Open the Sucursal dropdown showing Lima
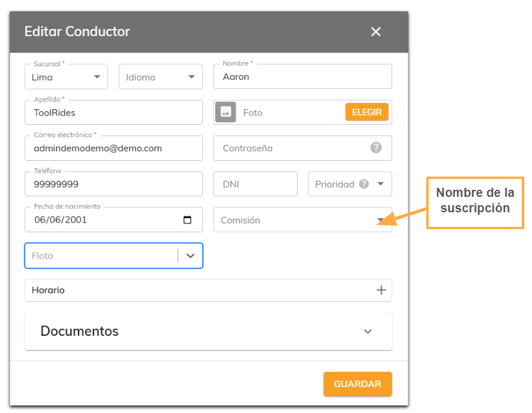532x413 pixels. pos(66,77)
